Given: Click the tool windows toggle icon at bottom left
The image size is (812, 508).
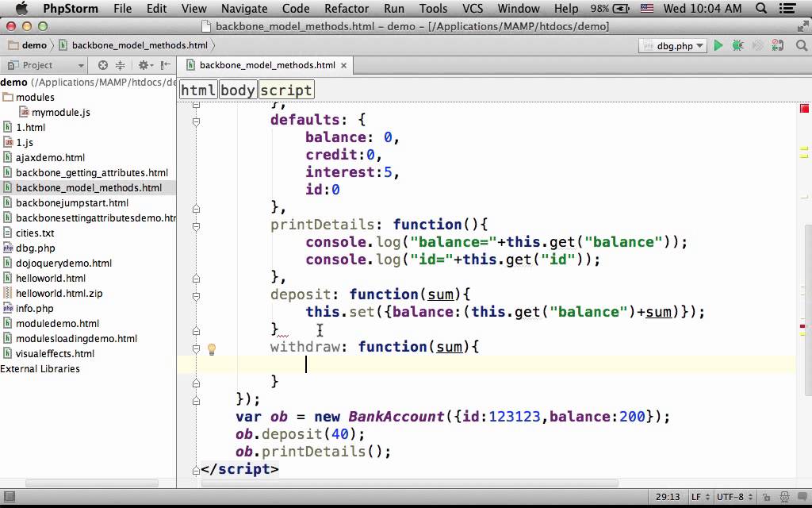Looking at the screenshot, I should coord(9,497).
